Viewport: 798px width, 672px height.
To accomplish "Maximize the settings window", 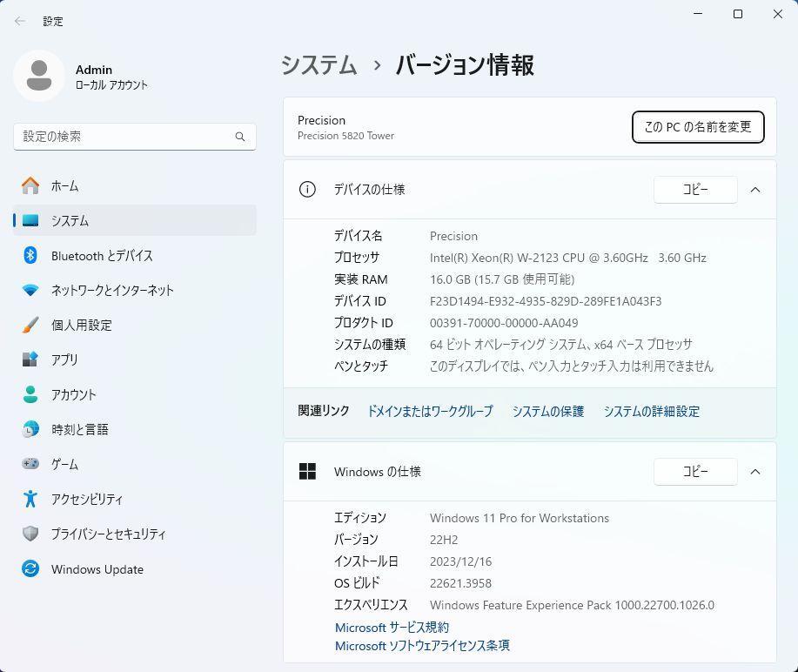I will pos(738,14).
